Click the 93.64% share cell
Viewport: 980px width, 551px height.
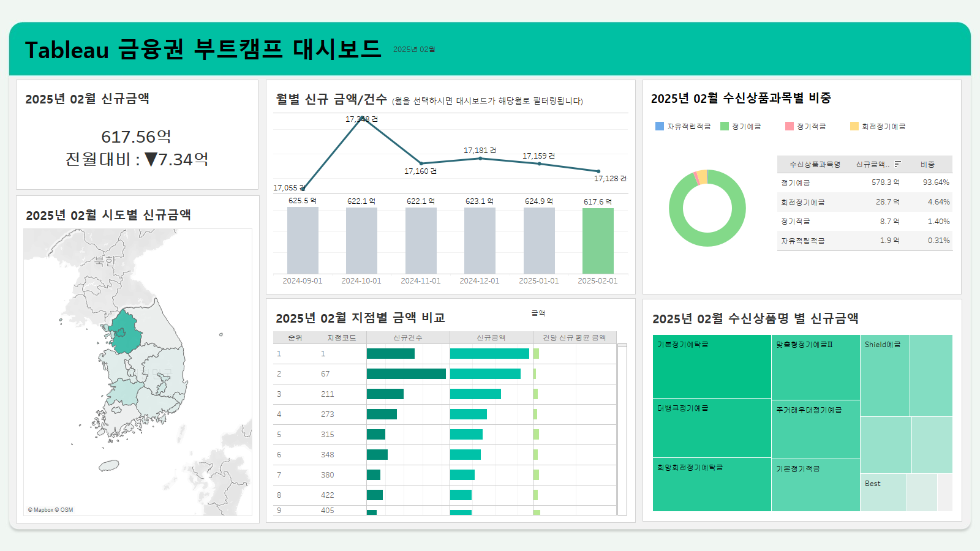pyautogui.click(x=936, y=182)
